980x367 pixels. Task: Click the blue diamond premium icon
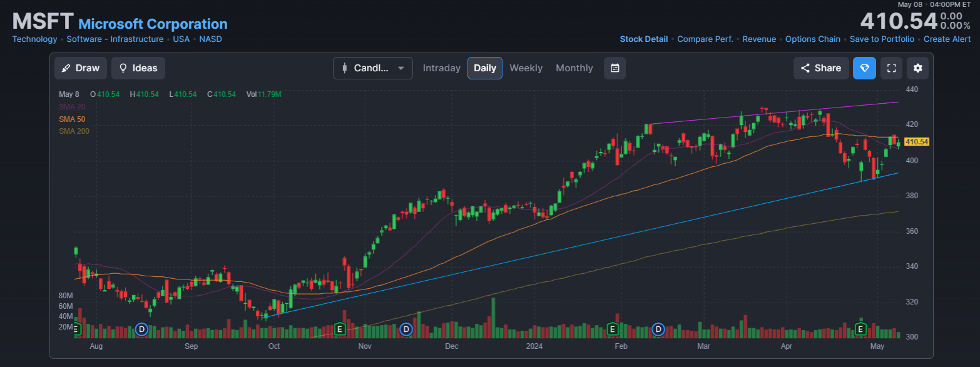pyautogui.click(x=864, y=68)
